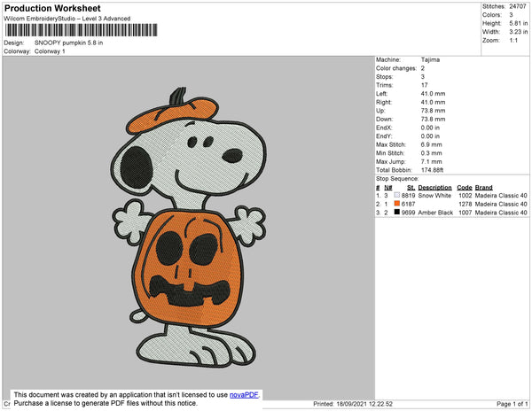Select the Amber Black color swatch
The image size is (532, 411).
point(397,212)
